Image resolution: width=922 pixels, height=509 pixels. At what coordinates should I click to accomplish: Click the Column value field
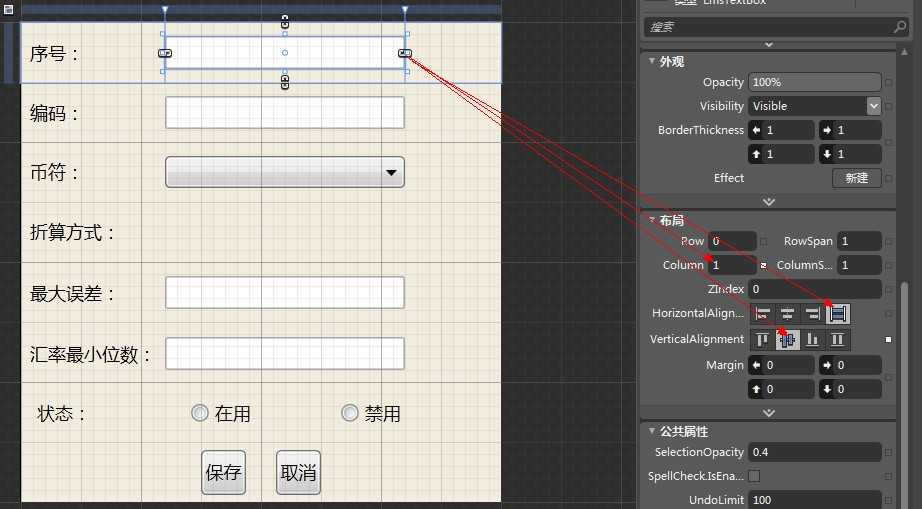click(x=732, y=265)
